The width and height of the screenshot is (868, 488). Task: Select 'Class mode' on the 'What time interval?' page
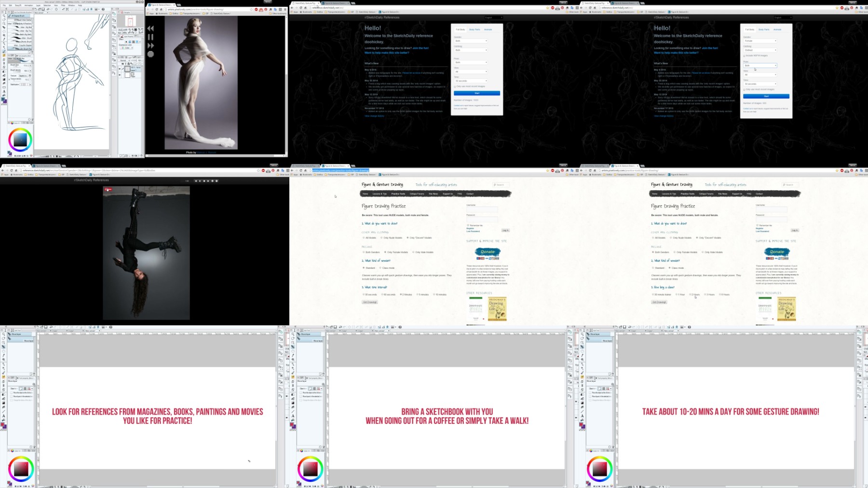coord(380,268)
